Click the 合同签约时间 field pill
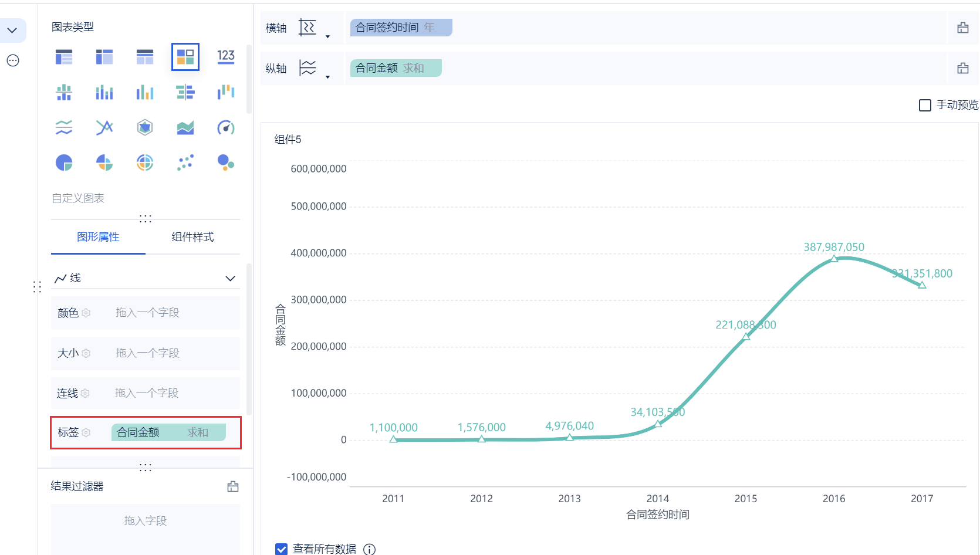 point(401,28)
